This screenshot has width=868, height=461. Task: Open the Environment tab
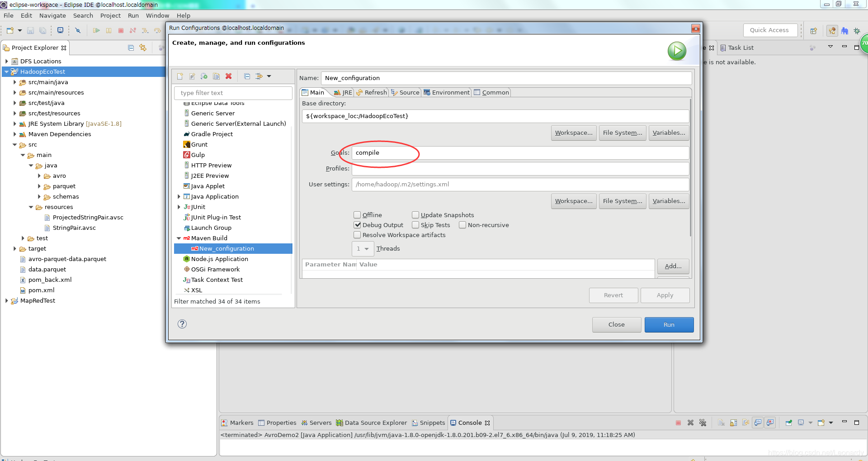pos(447,92)
